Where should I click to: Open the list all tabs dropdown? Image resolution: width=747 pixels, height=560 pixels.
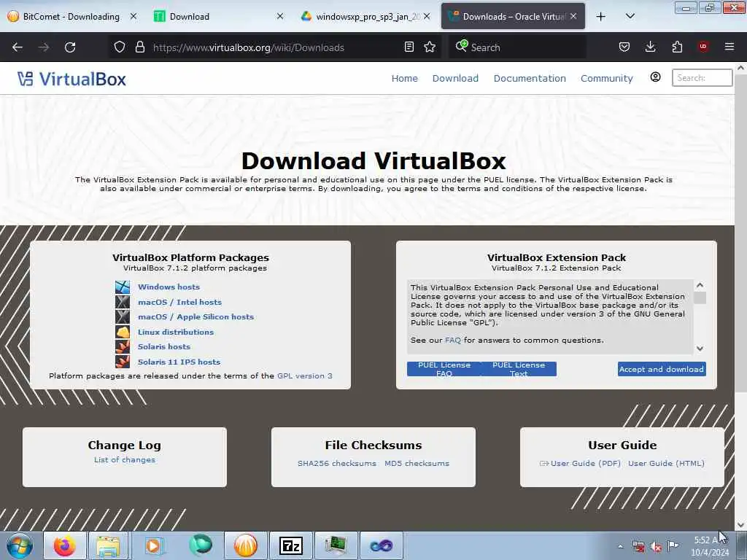click(x=630, y=16)
